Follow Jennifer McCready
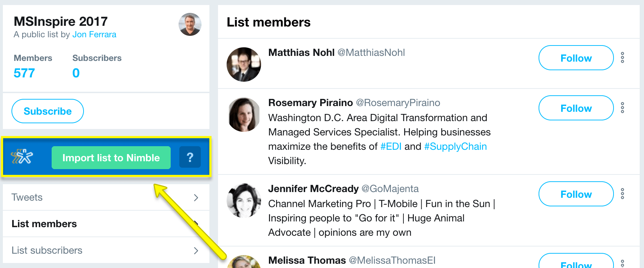644x268 pixels. click(576, 194)
